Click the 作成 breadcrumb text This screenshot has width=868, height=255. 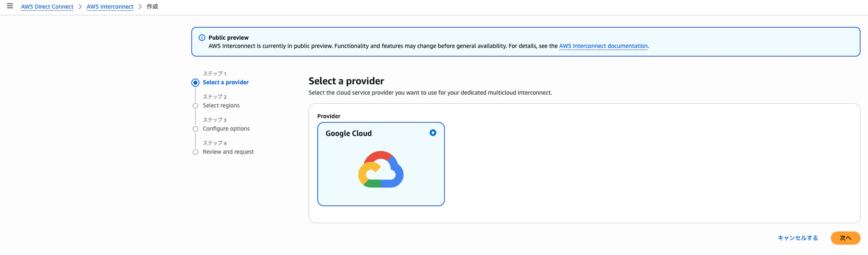(152, 7)
